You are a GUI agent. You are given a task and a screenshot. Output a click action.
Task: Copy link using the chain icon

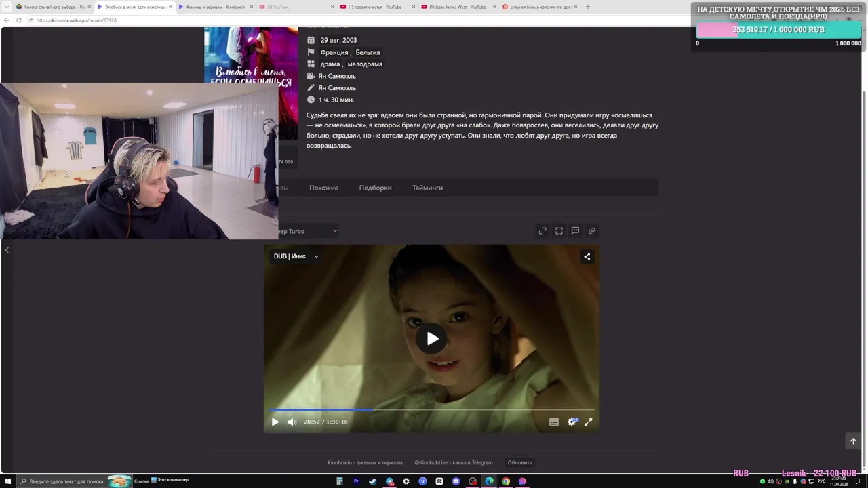[591, 231]
